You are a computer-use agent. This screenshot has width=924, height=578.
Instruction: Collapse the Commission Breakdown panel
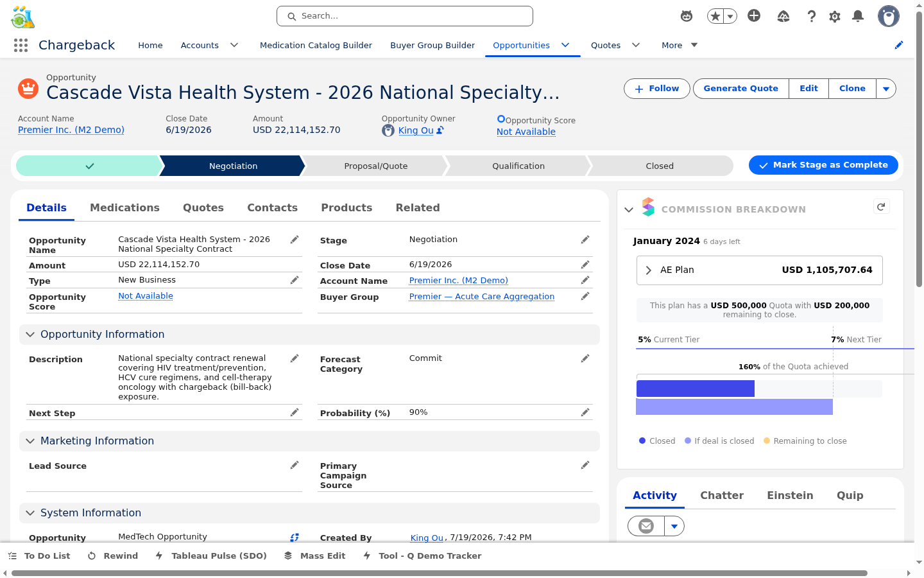(629, 209)
